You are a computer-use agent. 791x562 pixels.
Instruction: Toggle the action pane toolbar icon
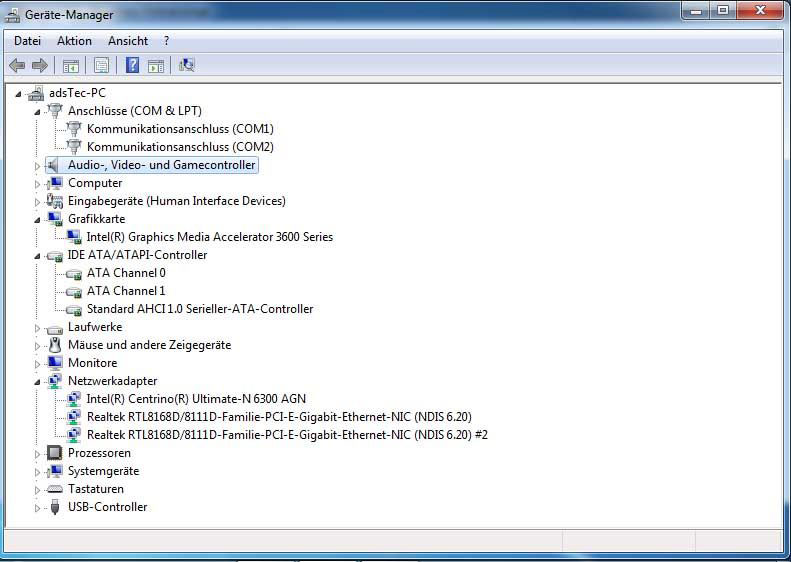point(156,66)
